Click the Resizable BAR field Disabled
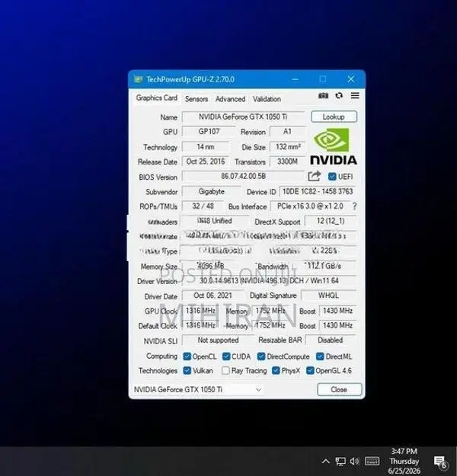Viewport: 457px width, 476px height. click(331, 340)
